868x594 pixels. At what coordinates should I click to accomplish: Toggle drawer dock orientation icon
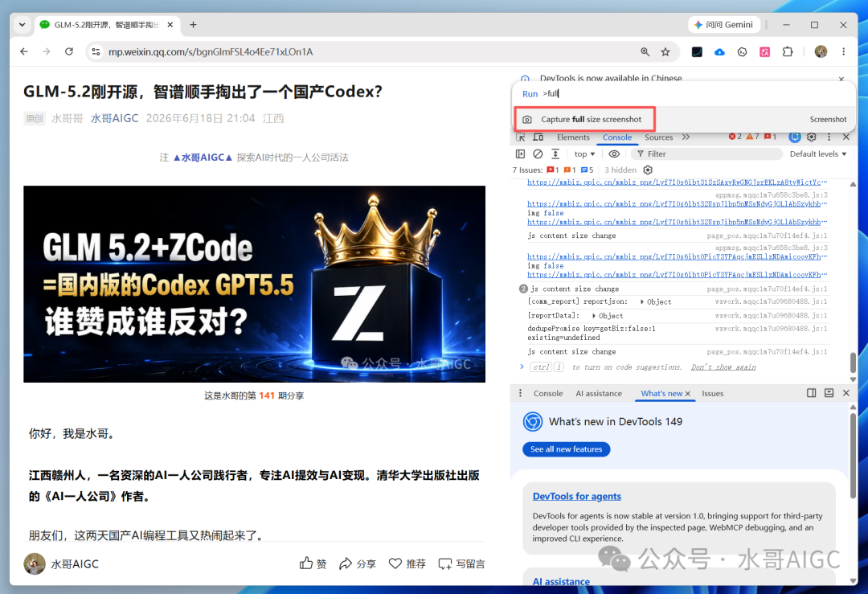point(812,393)
